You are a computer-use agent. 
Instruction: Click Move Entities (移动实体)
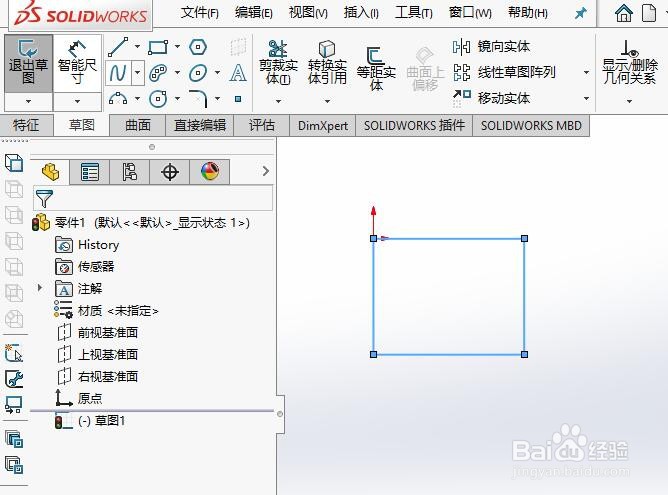point(491,98)
